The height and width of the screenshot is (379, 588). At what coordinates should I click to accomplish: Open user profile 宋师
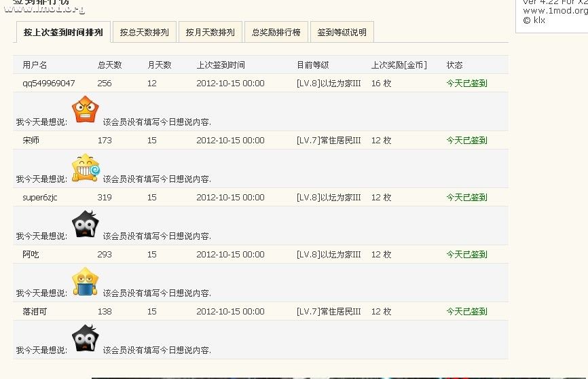pyautogui.click(x=31, y=141)
